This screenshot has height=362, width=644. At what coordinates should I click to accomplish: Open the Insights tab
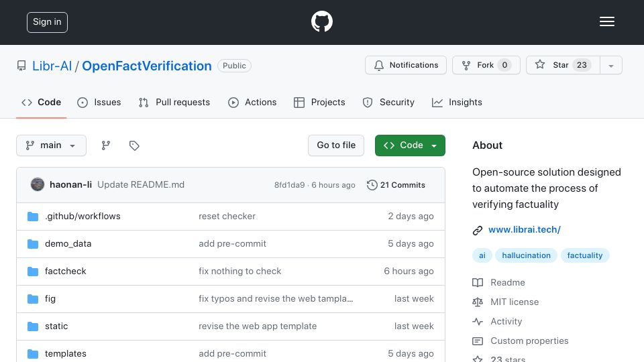[x=457, y=102]
